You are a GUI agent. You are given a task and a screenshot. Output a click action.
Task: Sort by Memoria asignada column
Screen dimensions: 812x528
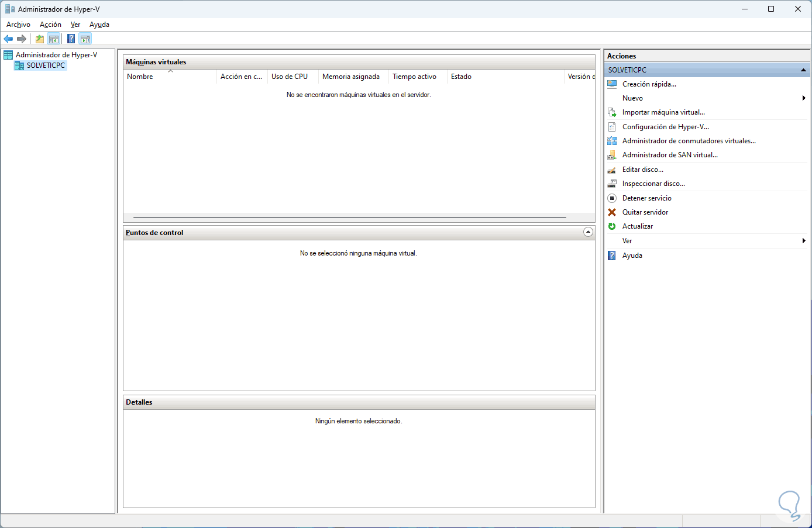click(353, 77)
